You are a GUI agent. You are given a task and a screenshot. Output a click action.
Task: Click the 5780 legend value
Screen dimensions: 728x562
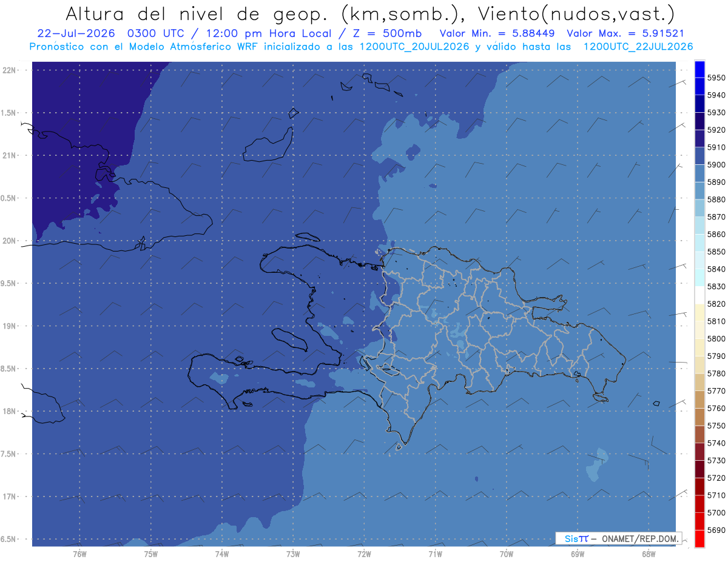point(716,373)
